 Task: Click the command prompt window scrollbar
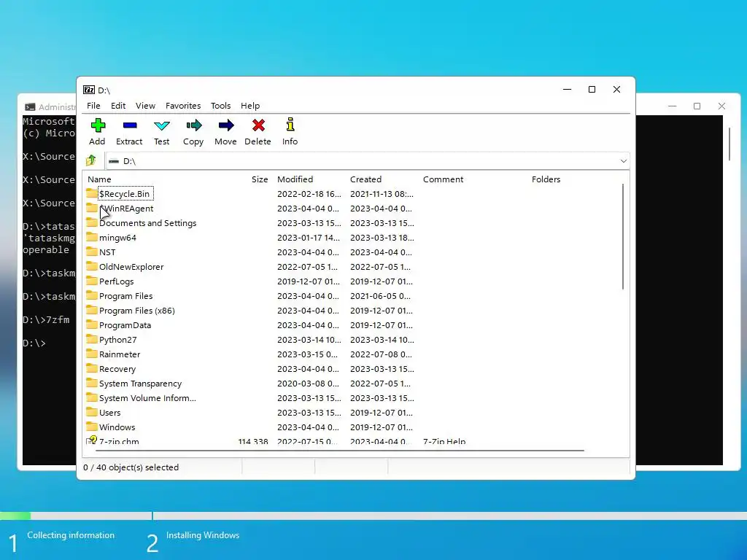click(729, 144)
